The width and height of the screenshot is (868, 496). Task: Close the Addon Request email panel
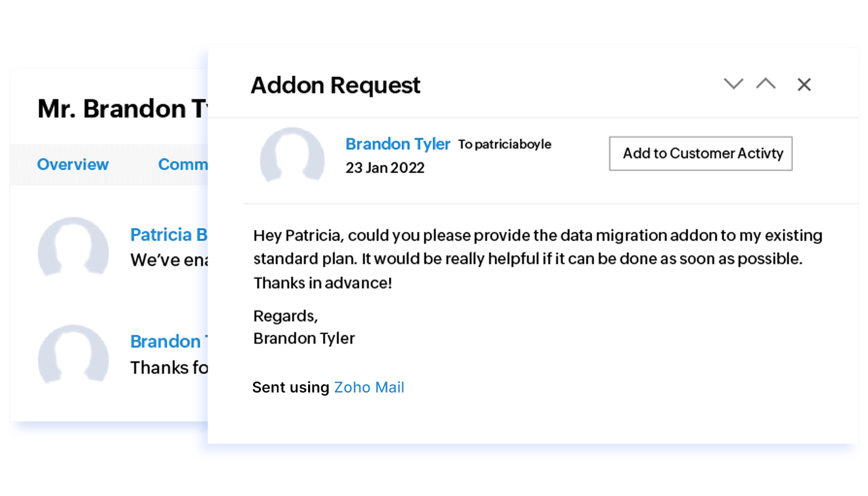tap(804, 85)
